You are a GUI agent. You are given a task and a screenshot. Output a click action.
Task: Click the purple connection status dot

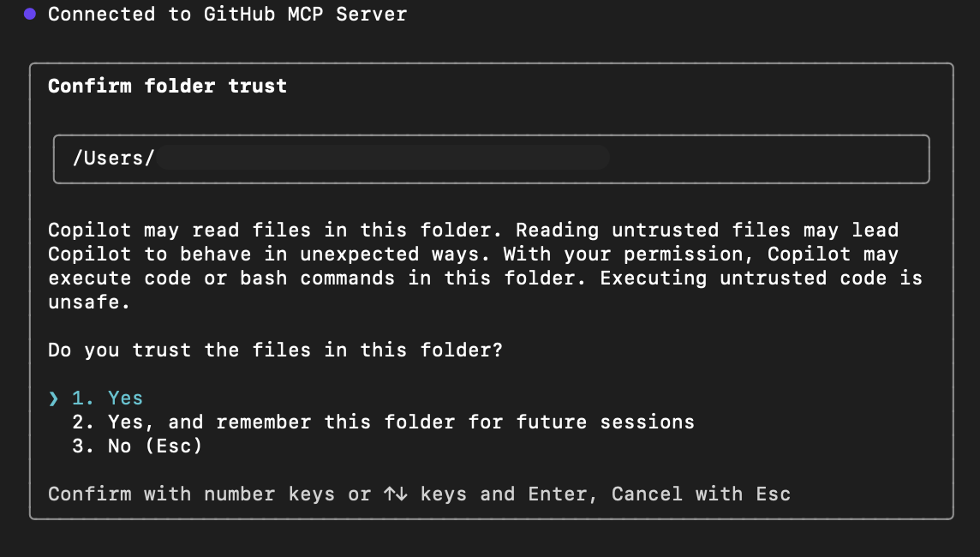pos(28,13)
